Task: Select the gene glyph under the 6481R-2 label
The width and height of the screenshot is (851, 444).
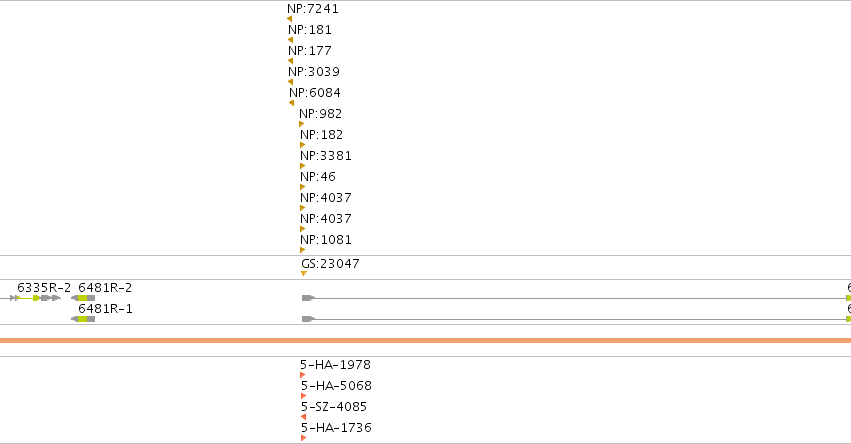Action: click(83, 298)
